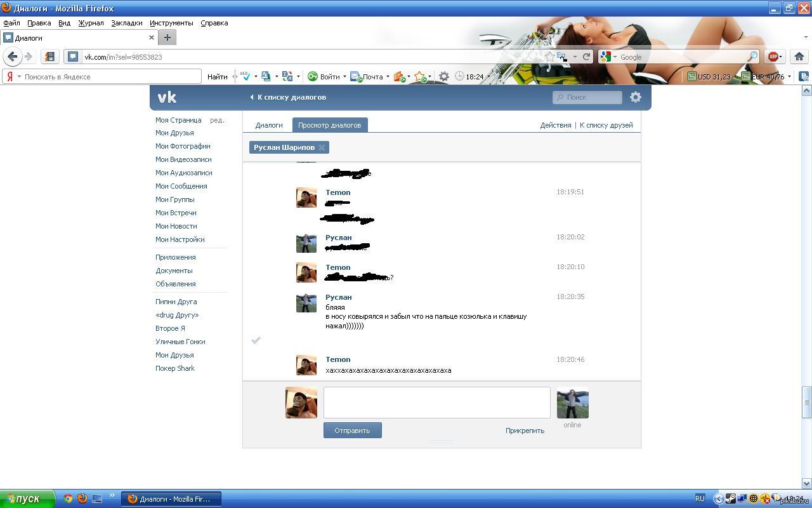Click the Firefox back arrow button

click(x=12, y=57)
